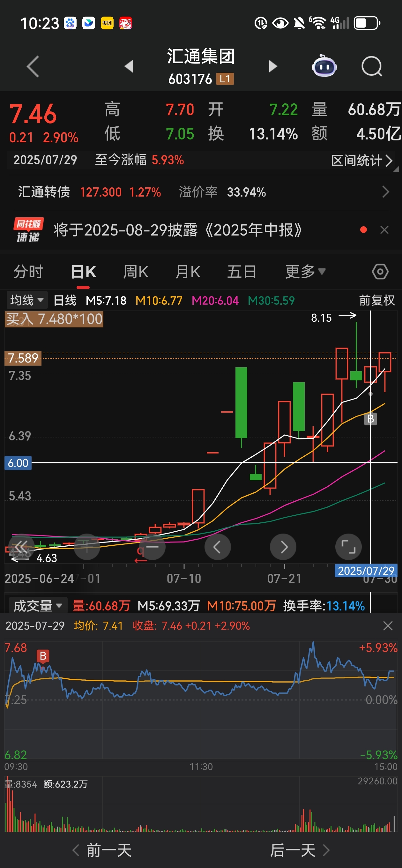
Task: Jump to earliest with double-left arrow
Action: [21, 547]
